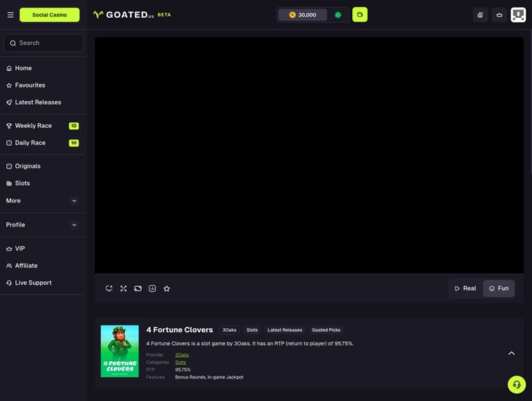This screenshot has width=532, height=401.
Task: Open the rewards gift icon in header
Action: pos(480,15)
